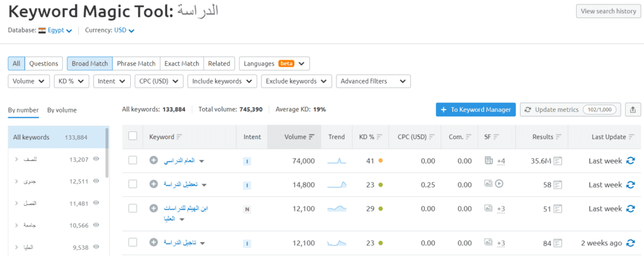
Task: Open SERP view icon next to 84 results
Action: (x=557, y=243)
